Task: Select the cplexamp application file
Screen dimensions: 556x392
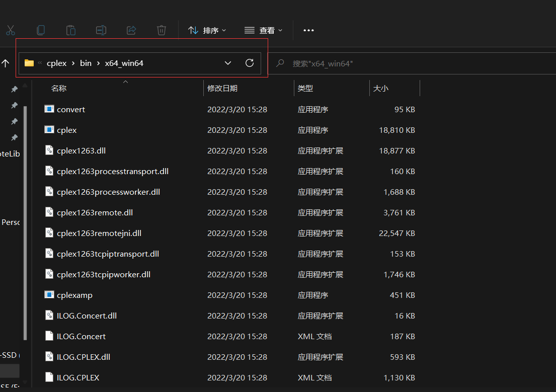Action: coord(230,295)
